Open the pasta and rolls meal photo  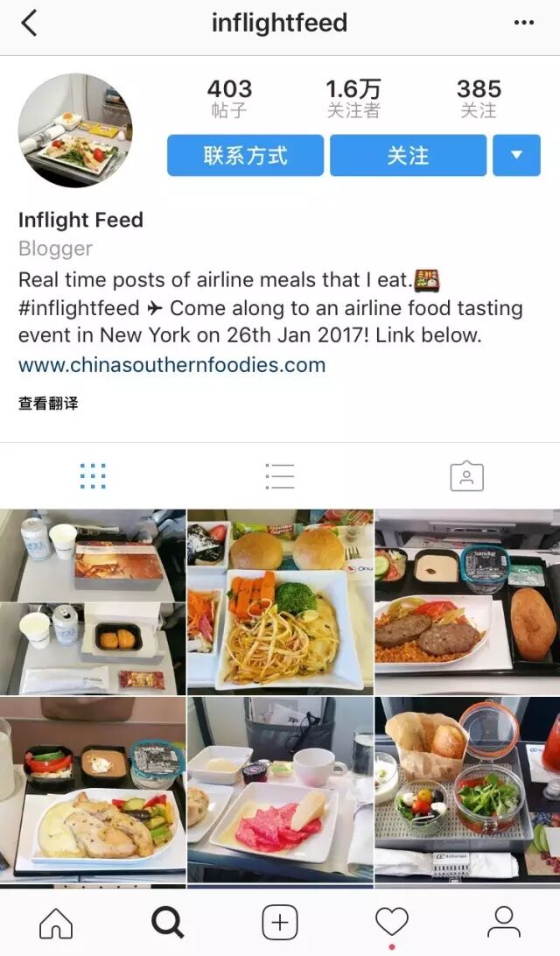[x=280, y=601]
